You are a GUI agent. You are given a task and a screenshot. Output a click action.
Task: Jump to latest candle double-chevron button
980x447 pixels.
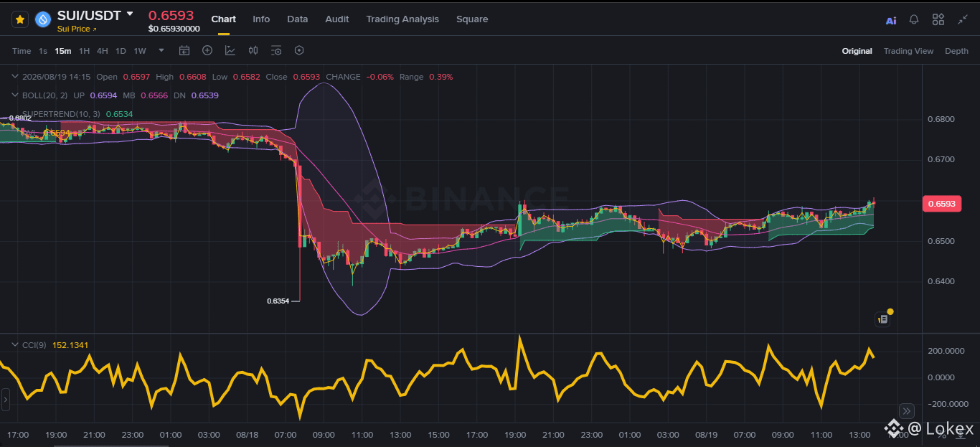pyautogui.click(x=907, y=411)
